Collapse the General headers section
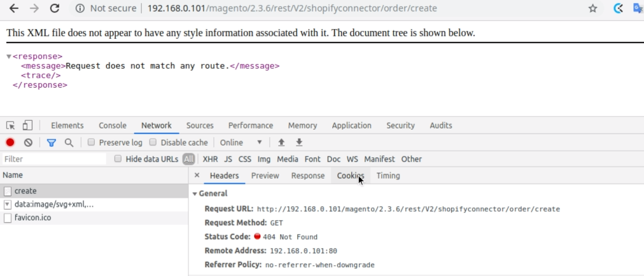Screen dimensions: 644x276 pos(195,193)
